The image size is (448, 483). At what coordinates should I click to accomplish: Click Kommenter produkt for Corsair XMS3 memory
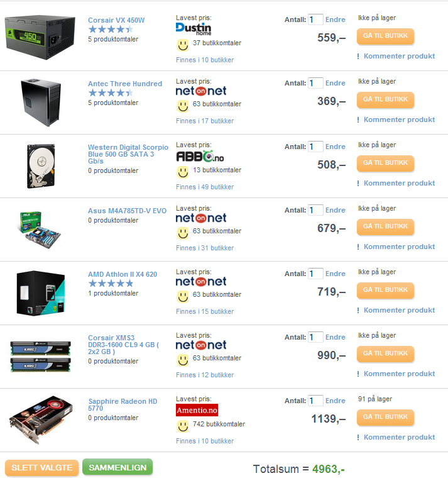pyautogui.click(x=399, y=374)
